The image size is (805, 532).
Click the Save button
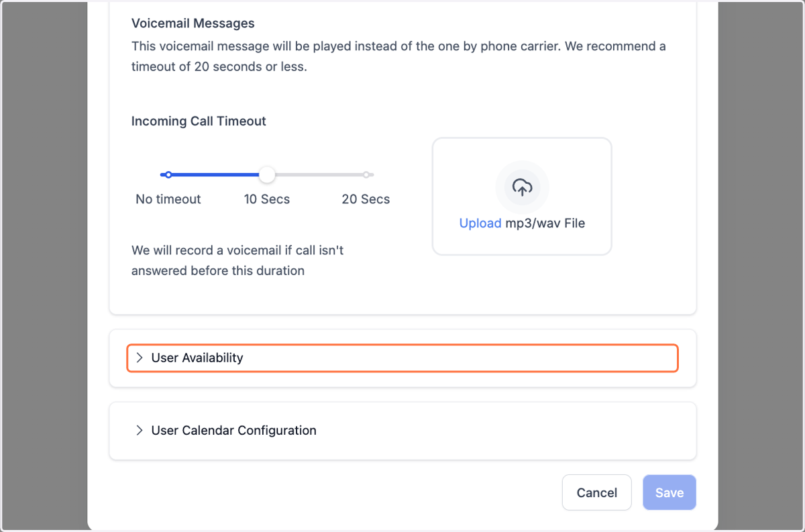pos(669,492)
